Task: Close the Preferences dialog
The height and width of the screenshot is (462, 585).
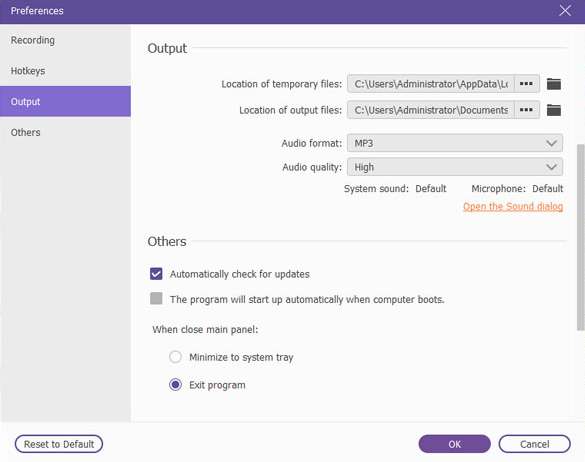Action: 565,10
